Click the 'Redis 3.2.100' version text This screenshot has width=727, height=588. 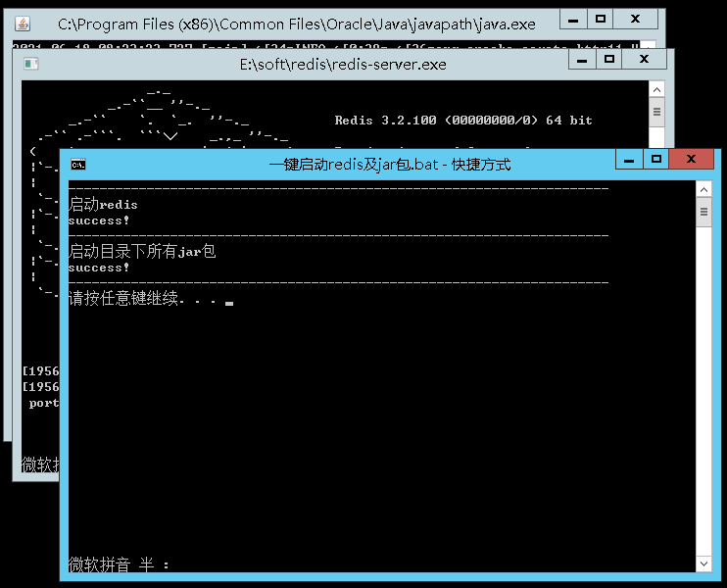(x=385, y=121)
